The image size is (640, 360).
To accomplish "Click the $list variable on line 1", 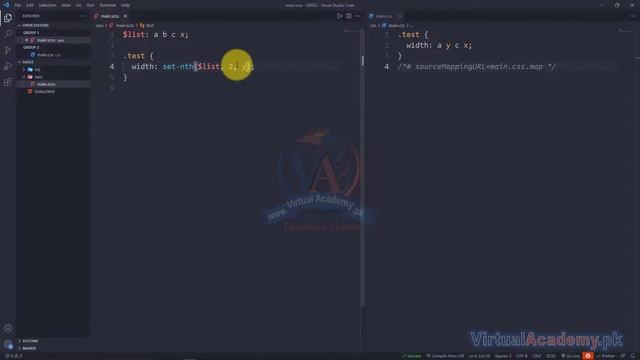I will [133, 34].
